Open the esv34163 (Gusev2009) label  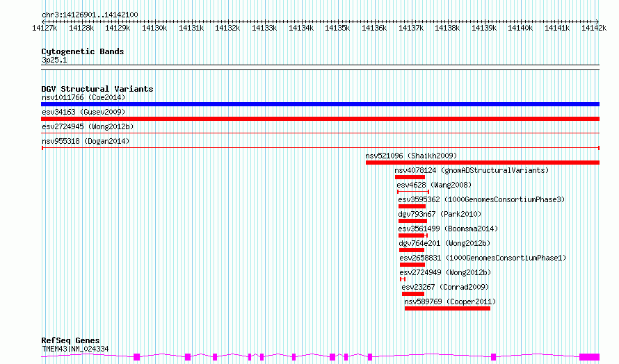click(83, 112)
